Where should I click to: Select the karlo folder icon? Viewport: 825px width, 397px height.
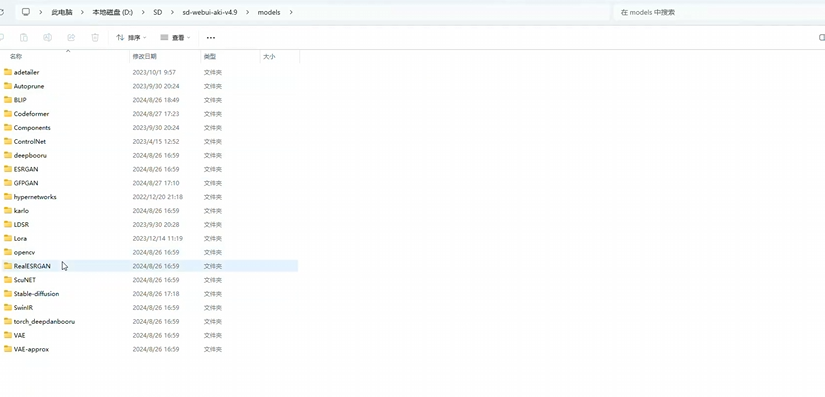tap(8, 210)
